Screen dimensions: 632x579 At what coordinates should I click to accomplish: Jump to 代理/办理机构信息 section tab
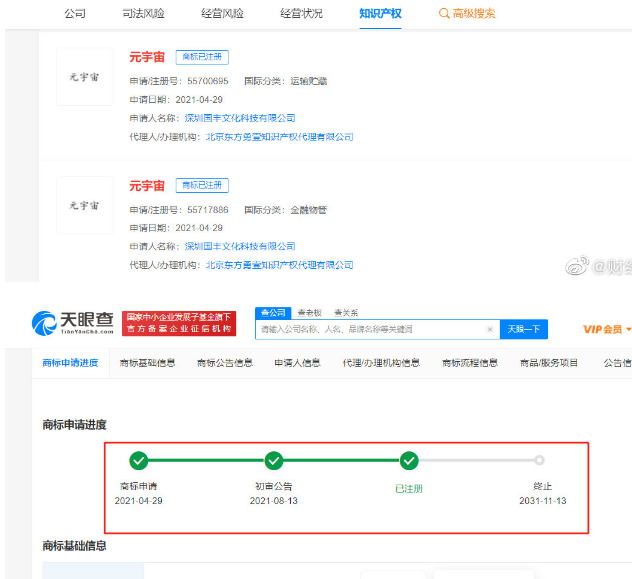[x=381, y=363]
